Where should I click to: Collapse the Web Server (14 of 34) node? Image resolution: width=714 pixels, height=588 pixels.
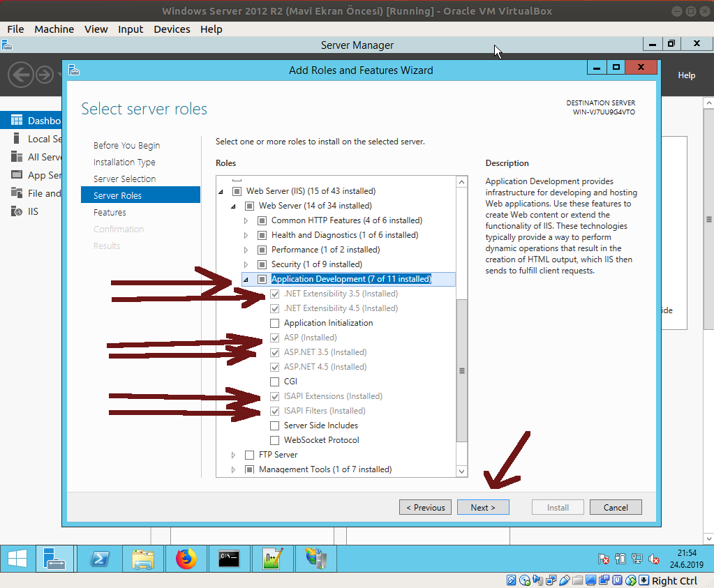(234, 206)
